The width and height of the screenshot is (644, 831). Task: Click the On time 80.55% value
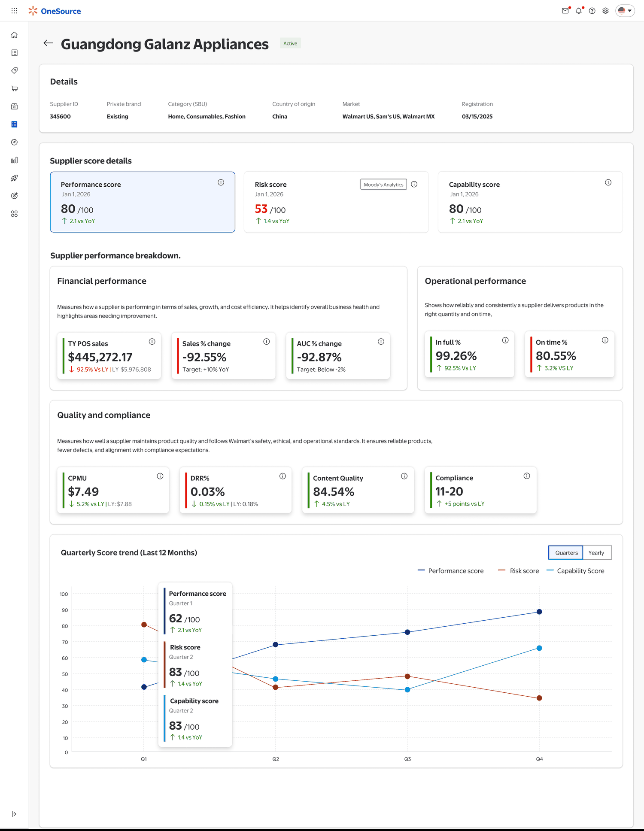(556, 356)
